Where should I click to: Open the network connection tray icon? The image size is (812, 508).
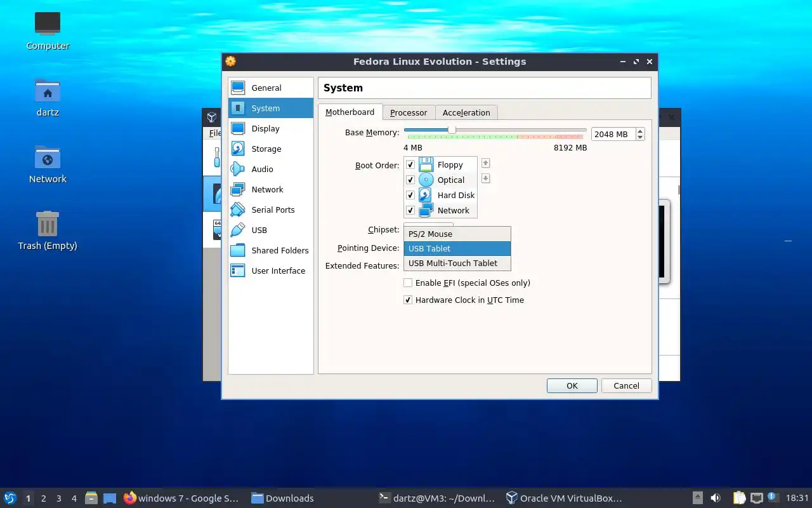coord(756,498)
